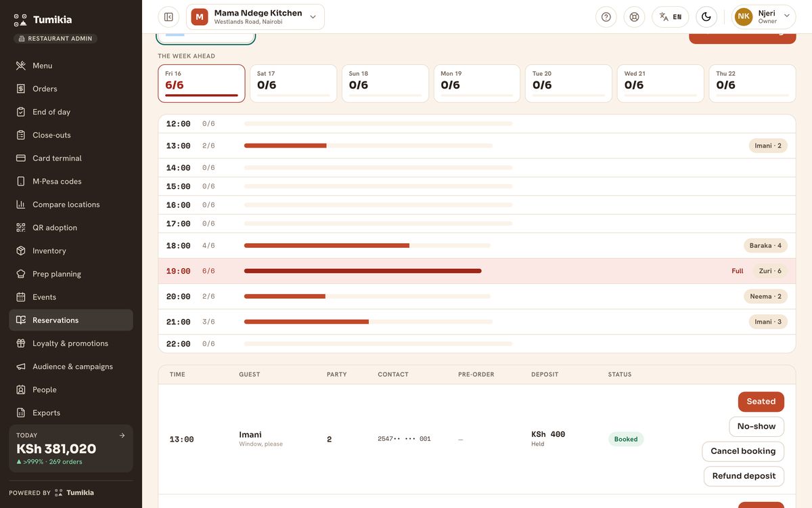
Task: Select the Reservations menu item
Action: [x=71, y=320]
